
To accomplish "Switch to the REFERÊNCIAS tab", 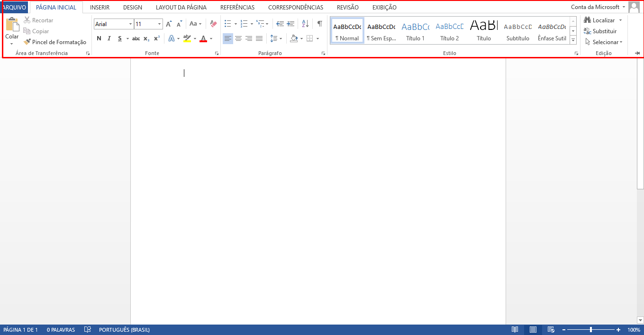I will (237, 8).
